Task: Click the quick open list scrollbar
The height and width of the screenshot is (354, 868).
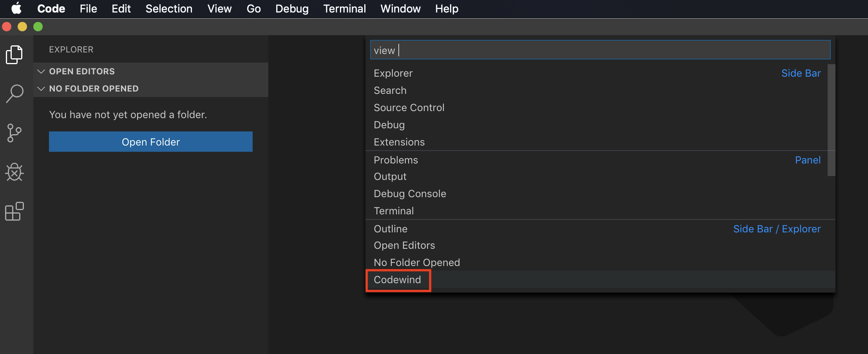Action: tap(832, 120)
